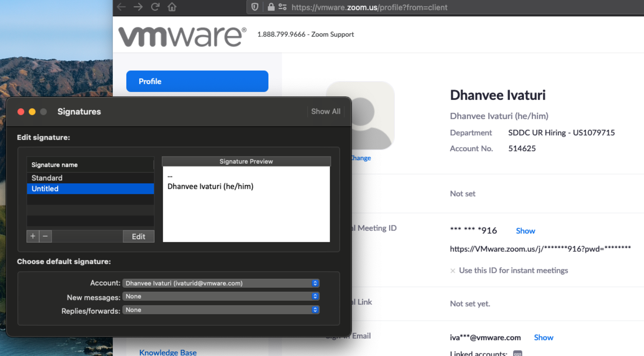
Task: Add a new signature with plus button
Action: [33, 236]
